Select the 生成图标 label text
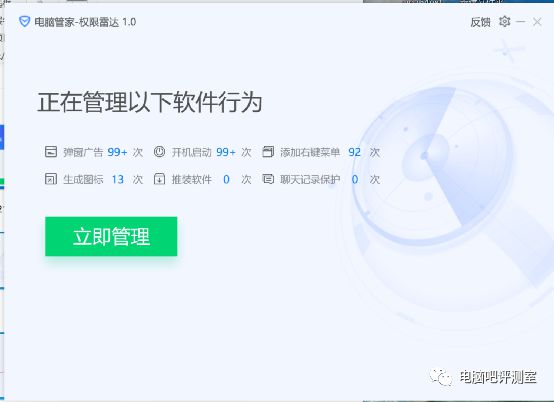The height and width of the screenshot is (402, 554). pyautogui.click(x=83, y=179)
